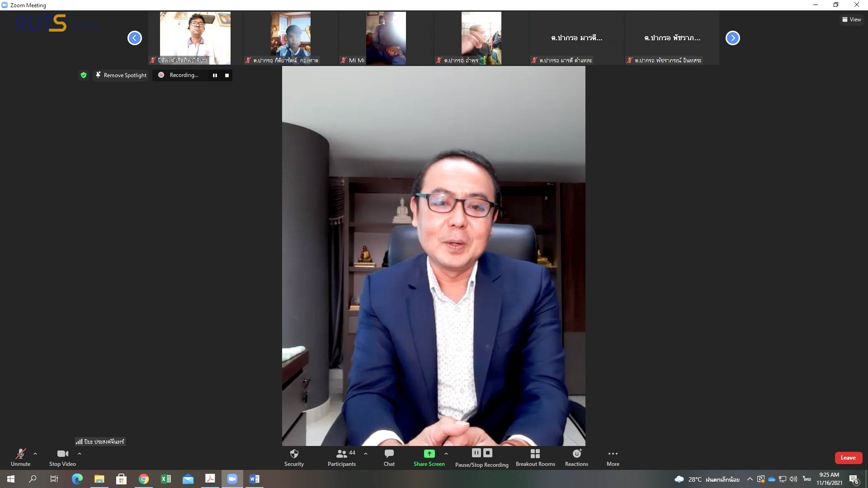Viewport: 868px width, 488px height.
Task: Select ต.ปากรอ พัชราภรณ์ participant tile
Action: [672, 38]
